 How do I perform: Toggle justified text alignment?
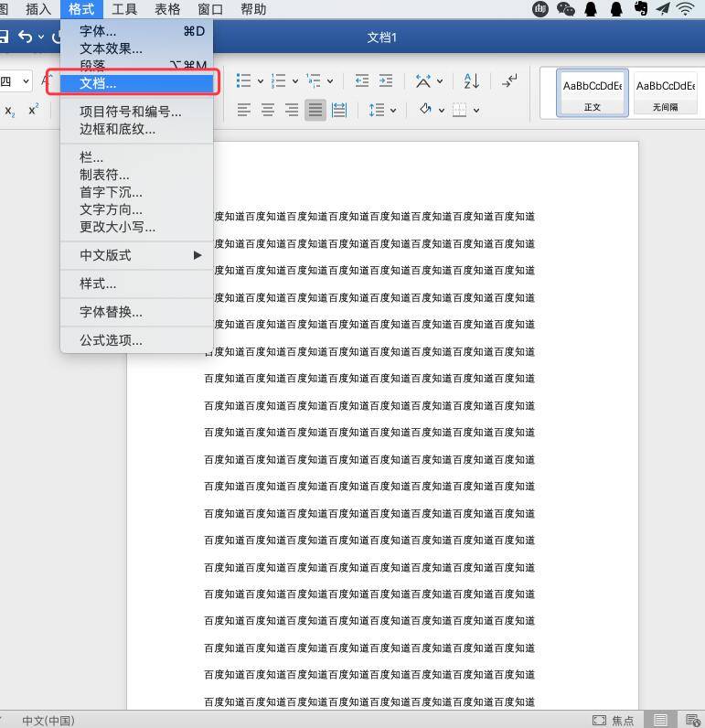tap(315, 110)
